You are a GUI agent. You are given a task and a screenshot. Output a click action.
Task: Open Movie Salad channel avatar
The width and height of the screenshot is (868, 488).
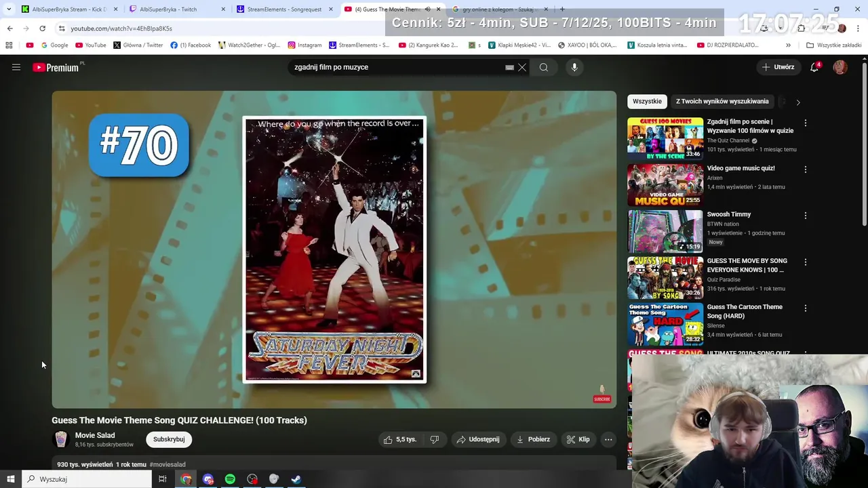(x=61, y=439)
